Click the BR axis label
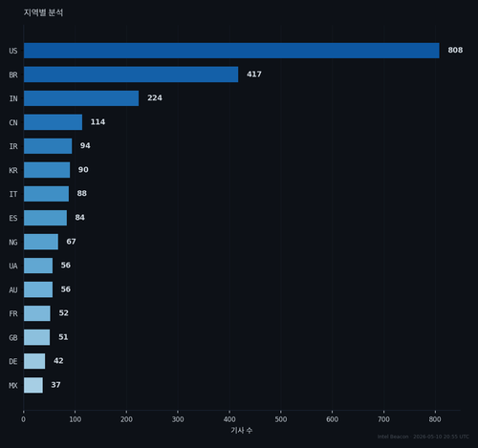 (13, 75)
